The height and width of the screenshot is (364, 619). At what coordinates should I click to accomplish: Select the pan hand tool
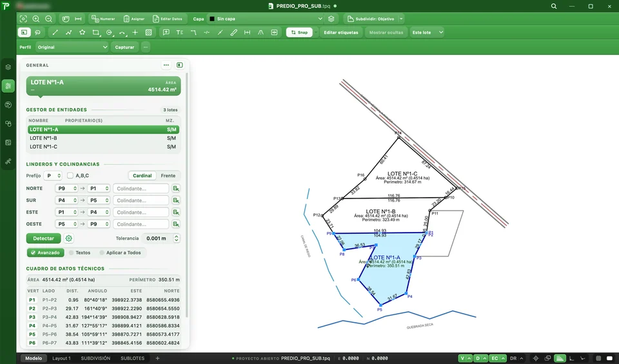[66, 19]
